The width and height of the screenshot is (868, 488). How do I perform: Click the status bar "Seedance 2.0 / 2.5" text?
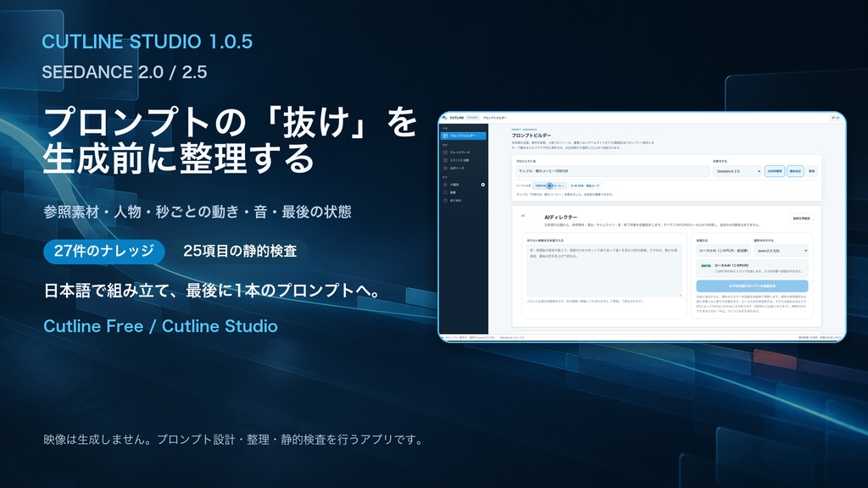tap(511, 337)
